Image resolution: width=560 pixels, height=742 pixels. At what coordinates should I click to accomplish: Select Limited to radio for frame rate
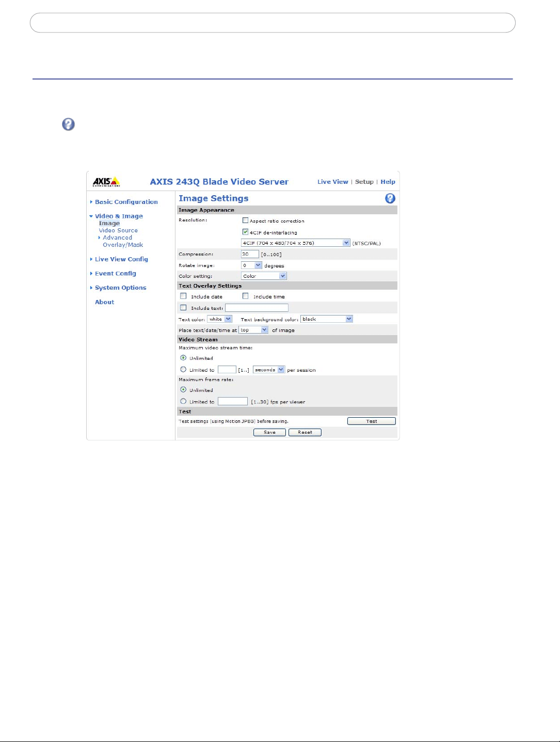183,401
